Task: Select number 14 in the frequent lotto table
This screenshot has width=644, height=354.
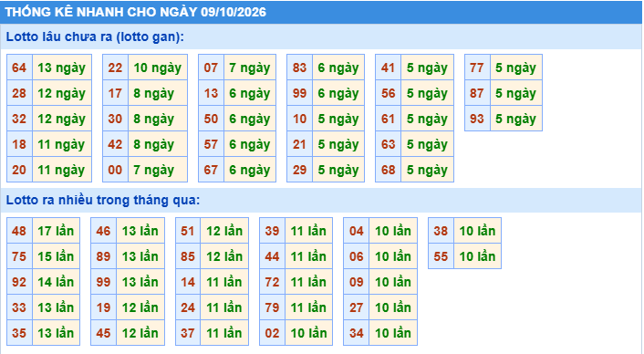Action: coord(188,281)
